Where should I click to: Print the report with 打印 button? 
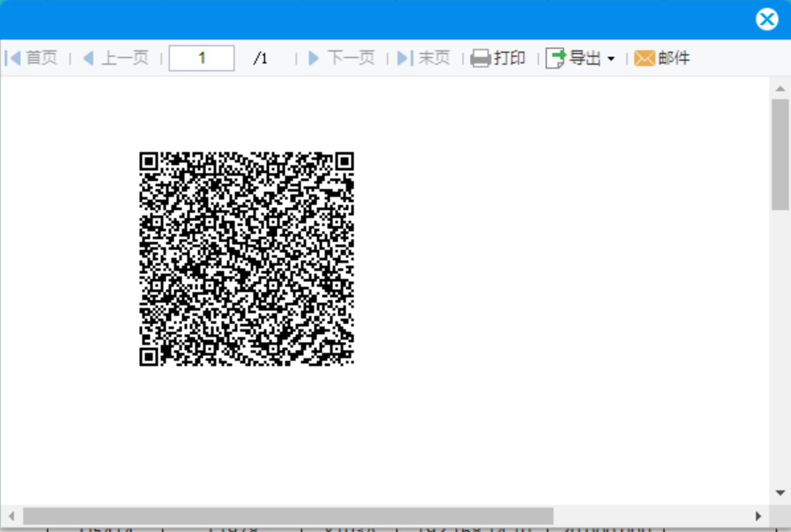(x=498, y=58)
